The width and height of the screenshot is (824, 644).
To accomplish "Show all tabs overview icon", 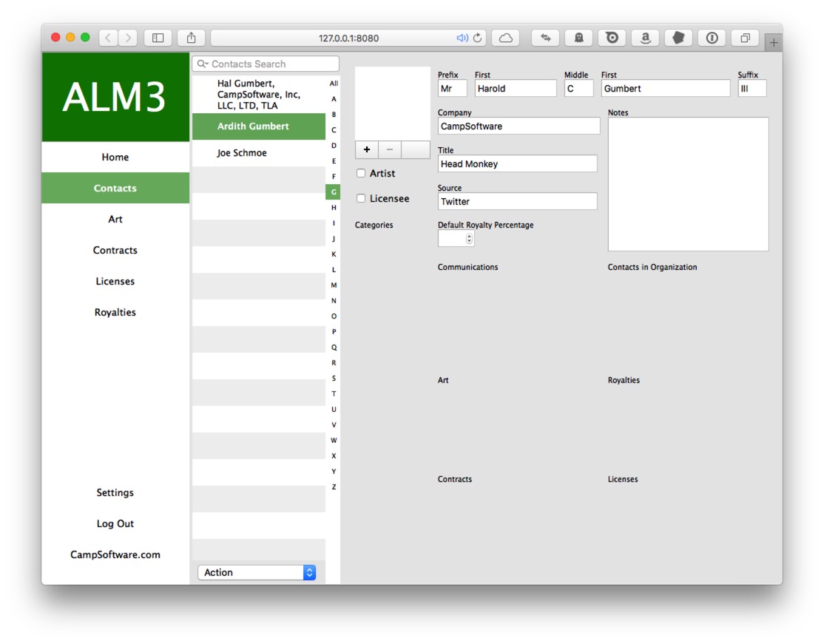I will (745, 38).
